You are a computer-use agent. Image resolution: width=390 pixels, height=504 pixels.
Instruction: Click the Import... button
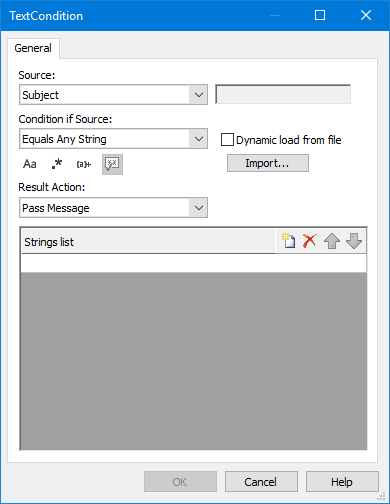pyautogui.click(x=268, y=163)
